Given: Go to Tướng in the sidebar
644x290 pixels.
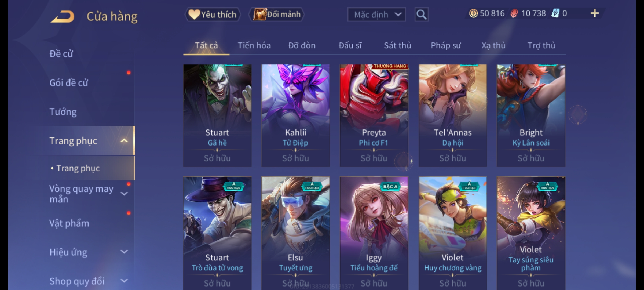Looking at the screenshot, I should pyautogui.click(x=63, y=112).
